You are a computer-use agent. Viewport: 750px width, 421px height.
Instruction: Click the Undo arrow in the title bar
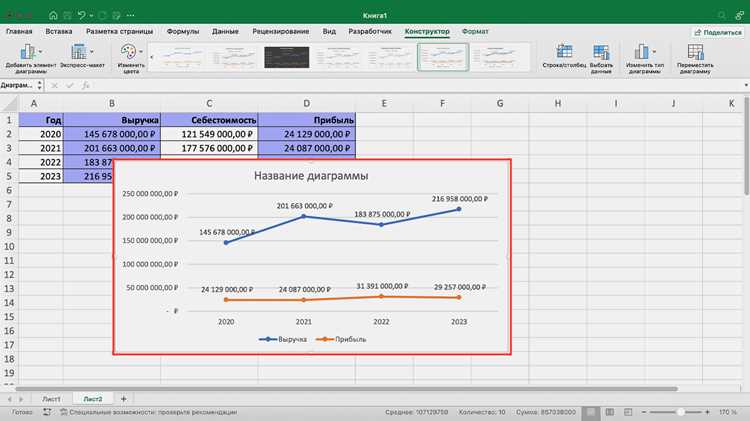click(82, 15)
